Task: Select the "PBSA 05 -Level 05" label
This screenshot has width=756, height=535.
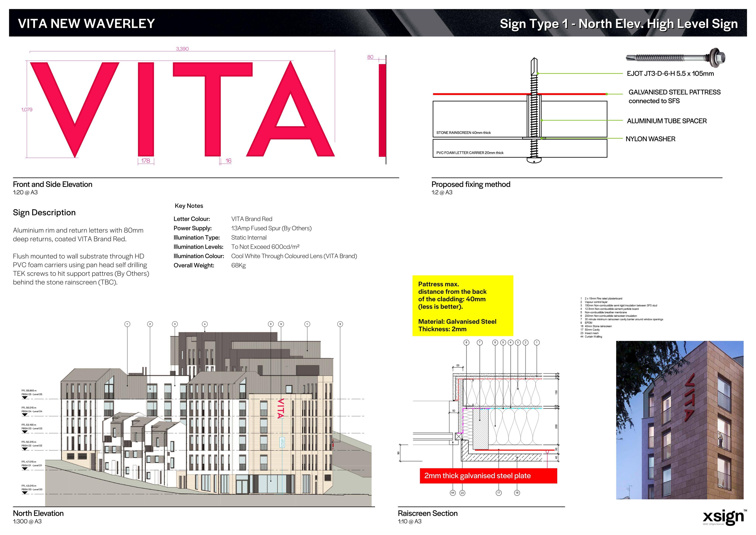Action: (32, 394)
